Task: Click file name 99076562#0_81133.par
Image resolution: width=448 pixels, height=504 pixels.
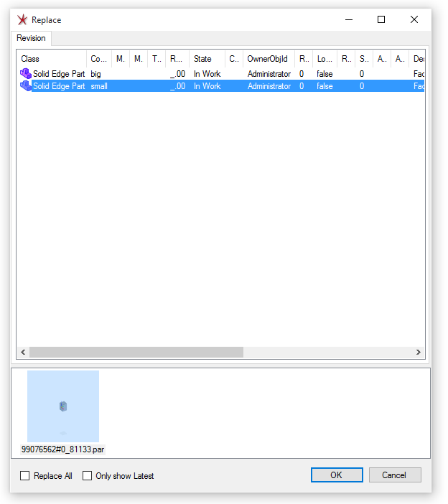Action: click(x=63, y=449)
